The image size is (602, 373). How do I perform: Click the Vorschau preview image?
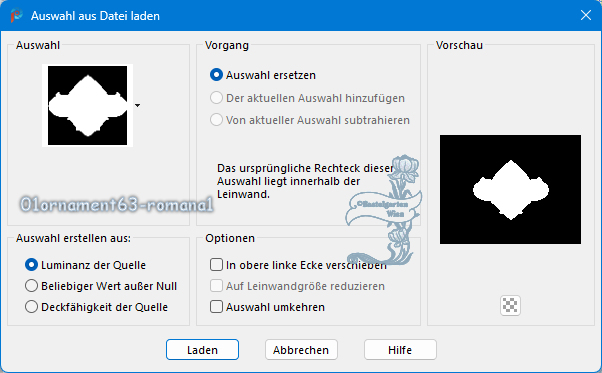coord(510,189)
